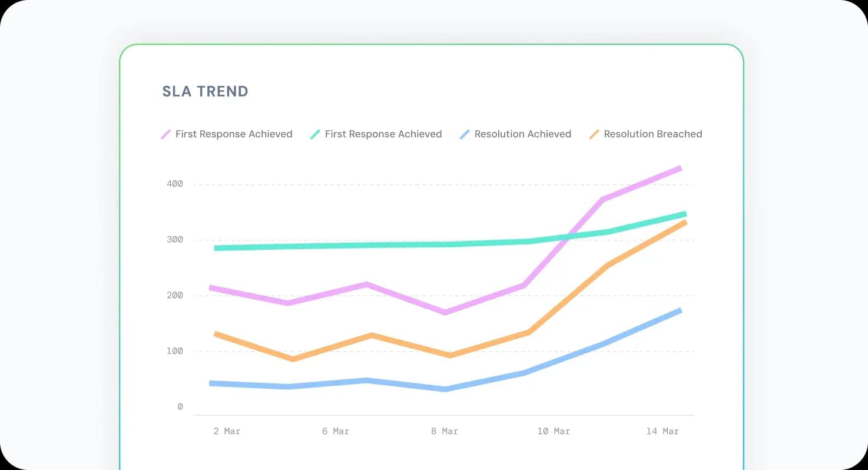The height and width of the screenshot is (470, 868).
Task: Click the 400 y-axis value
Action: click(175, 184)
